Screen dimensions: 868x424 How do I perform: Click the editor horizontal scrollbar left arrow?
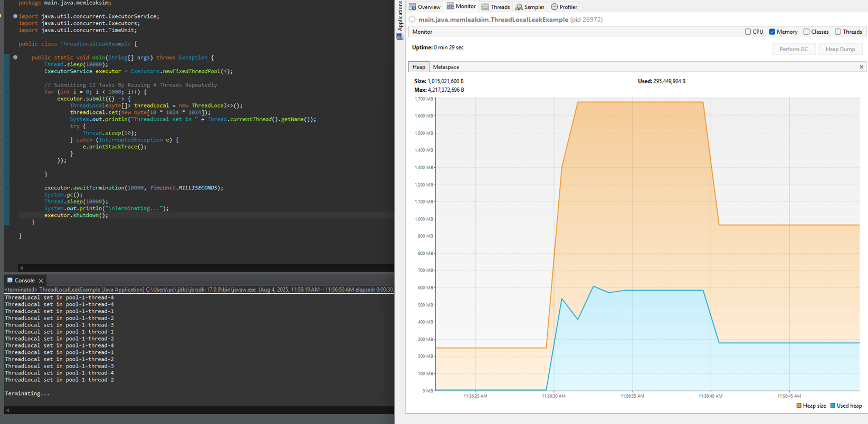tap(22, 268)
